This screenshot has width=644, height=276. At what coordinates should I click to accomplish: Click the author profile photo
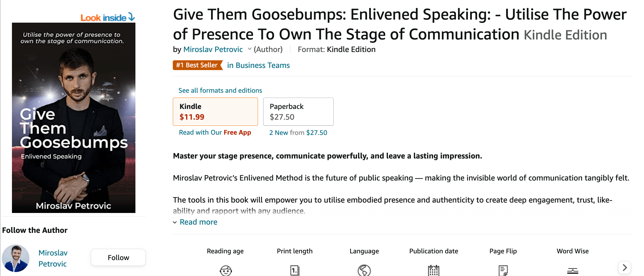[x=16, y=258]
